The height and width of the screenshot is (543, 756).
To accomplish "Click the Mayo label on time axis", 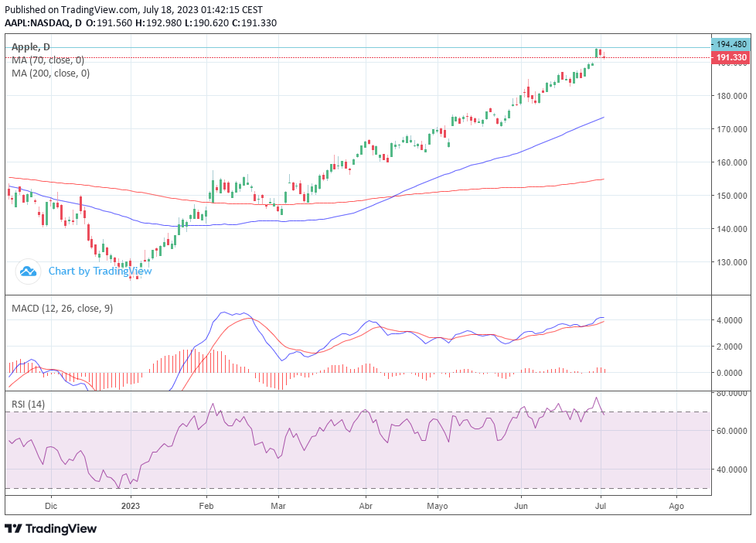I will [438, 506].
